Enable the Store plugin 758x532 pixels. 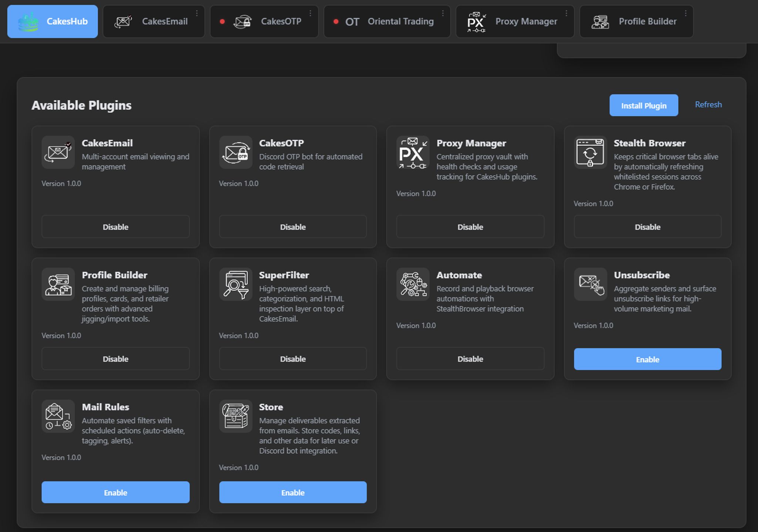pos(293,492)
